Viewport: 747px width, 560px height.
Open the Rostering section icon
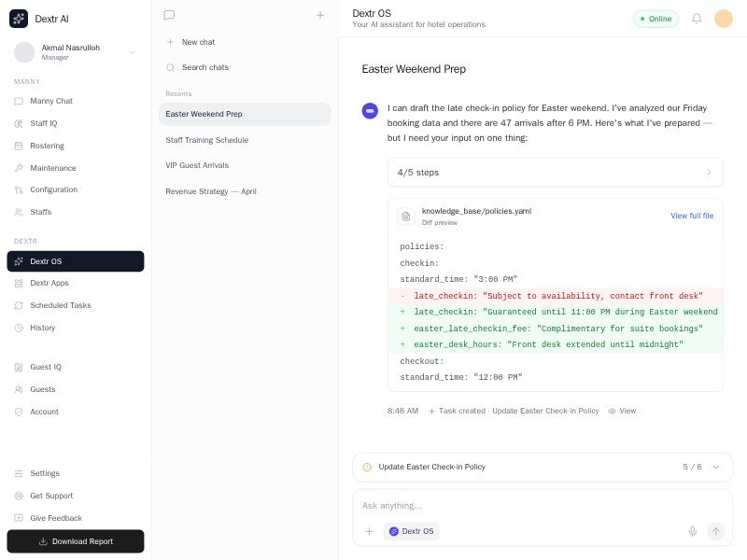pos(19,146)
